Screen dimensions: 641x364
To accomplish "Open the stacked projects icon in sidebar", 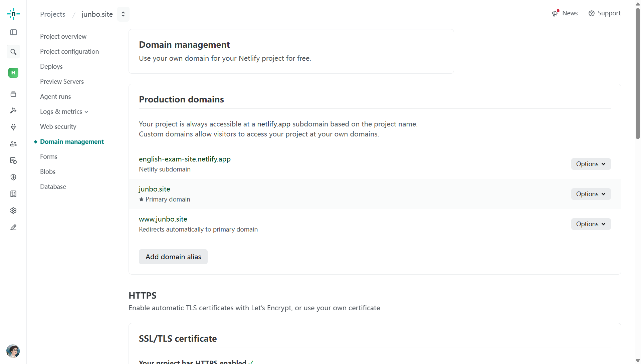I will pyautogui.click(x=13, y=94).
